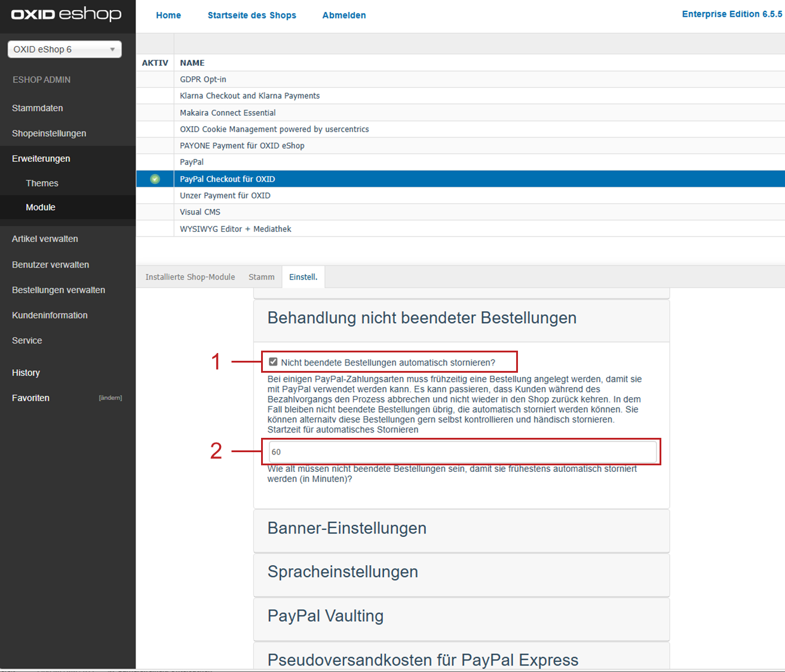
Task: Open Themes in the sidebar
Action: 42,183
